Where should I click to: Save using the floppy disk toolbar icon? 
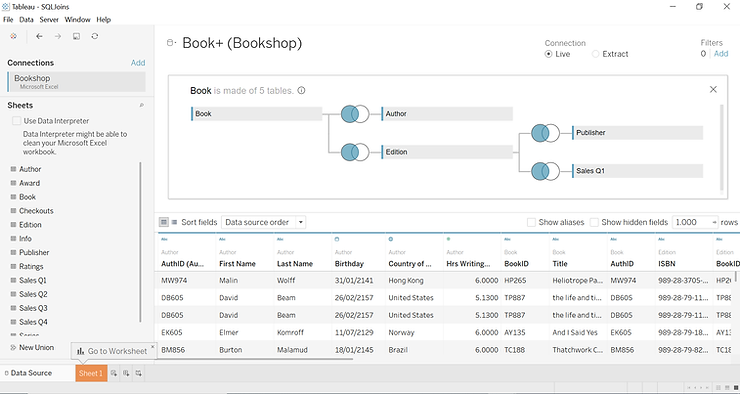point(76,36)
